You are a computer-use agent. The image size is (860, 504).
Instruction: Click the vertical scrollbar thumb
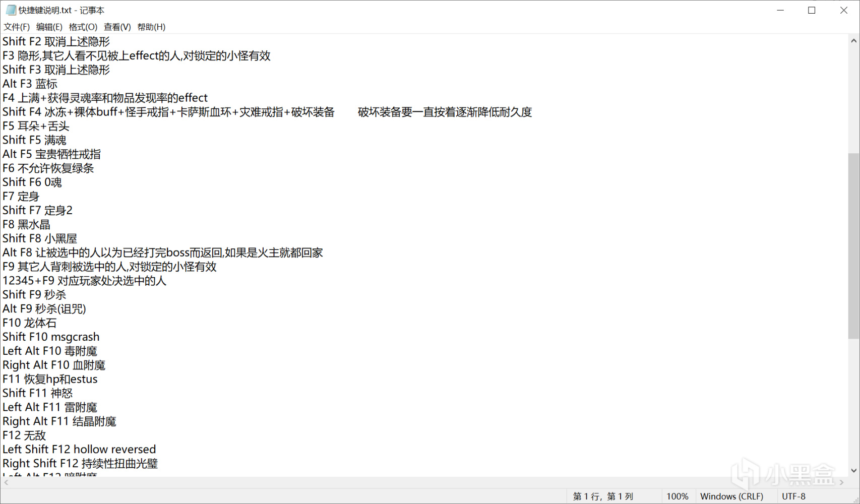[853, 246]
